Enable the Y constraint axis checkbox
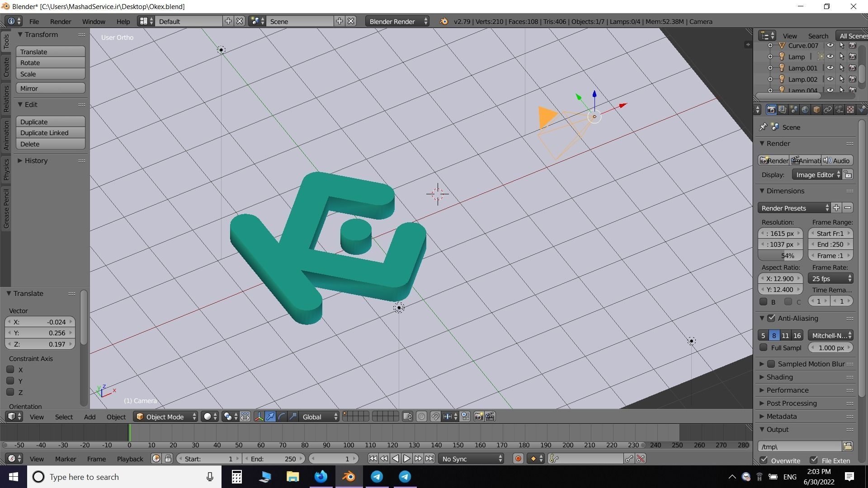 coord(10,381)
